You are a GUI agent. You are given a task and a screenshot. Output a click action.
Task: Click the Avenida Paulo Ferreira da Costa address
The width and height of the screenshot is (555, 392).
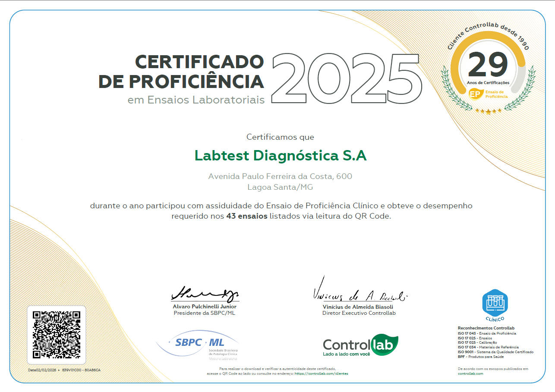pyautogui.click(x=280, y=176)
